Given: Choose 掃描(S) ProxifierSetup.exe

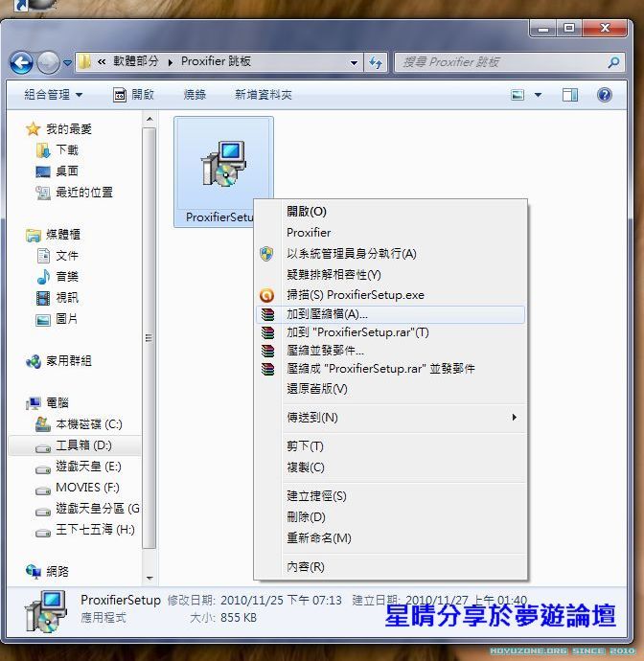Looking at the screenshot, I should click(x=391, y=295).
